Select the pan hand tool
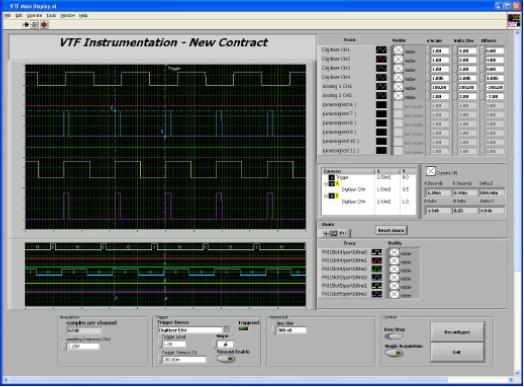The image size is (524, 387). (x=342, y=234)
